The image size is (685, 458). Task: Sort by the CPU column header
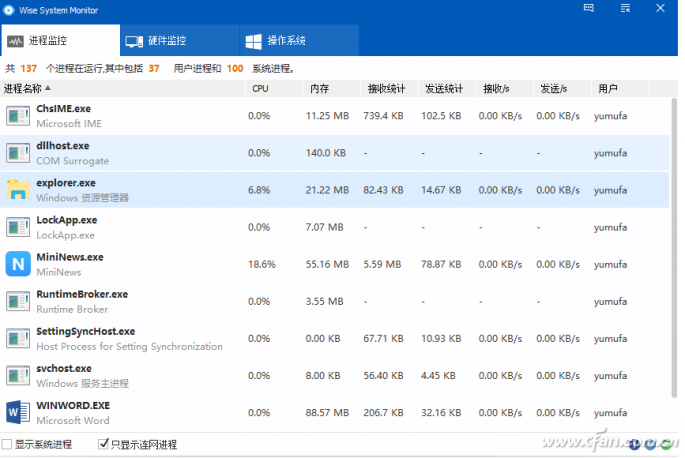pos(274,89)
